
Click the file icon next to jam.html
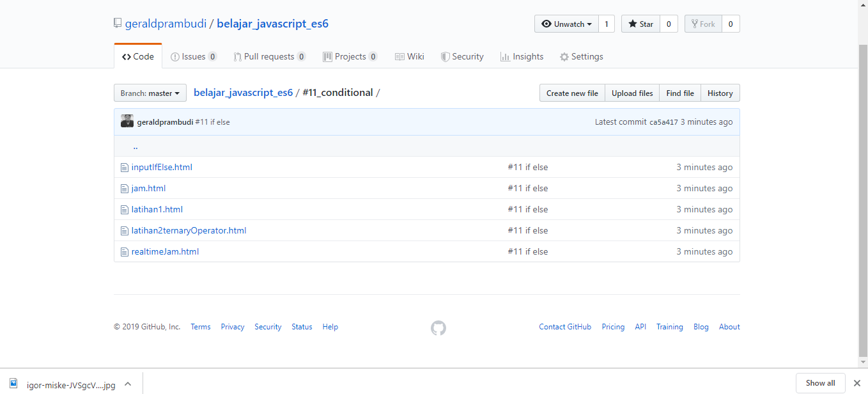(125, 188)
